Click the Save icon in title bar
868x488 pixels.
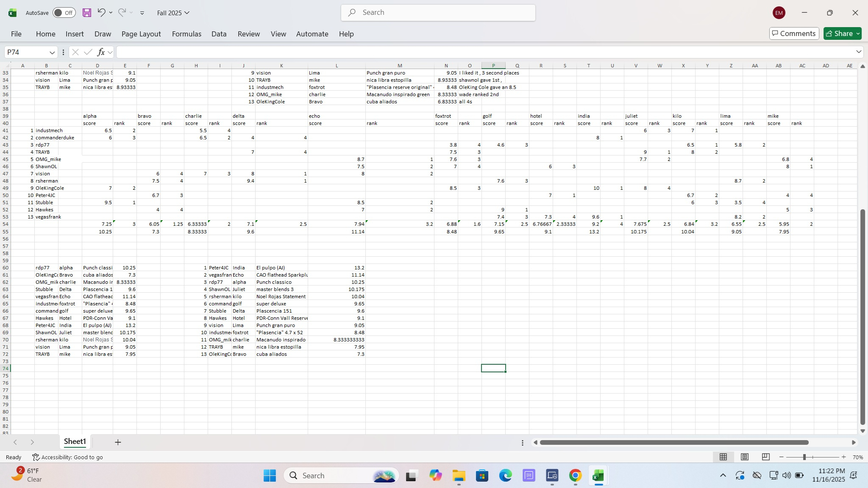point(87,13)
